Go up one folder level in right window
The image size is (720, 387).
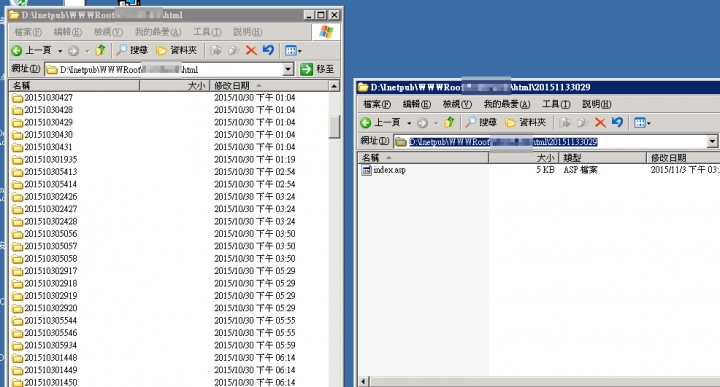tap(450, 122)
